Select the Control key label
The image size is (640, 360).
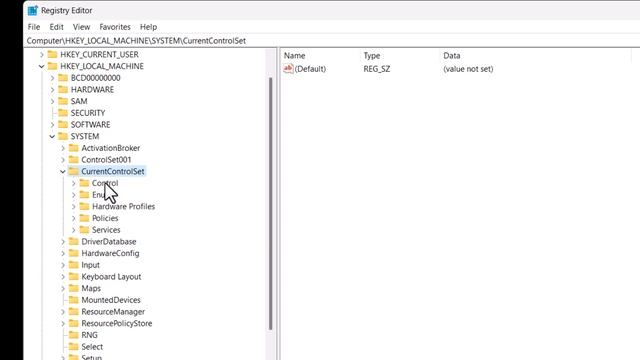(105, 183)
